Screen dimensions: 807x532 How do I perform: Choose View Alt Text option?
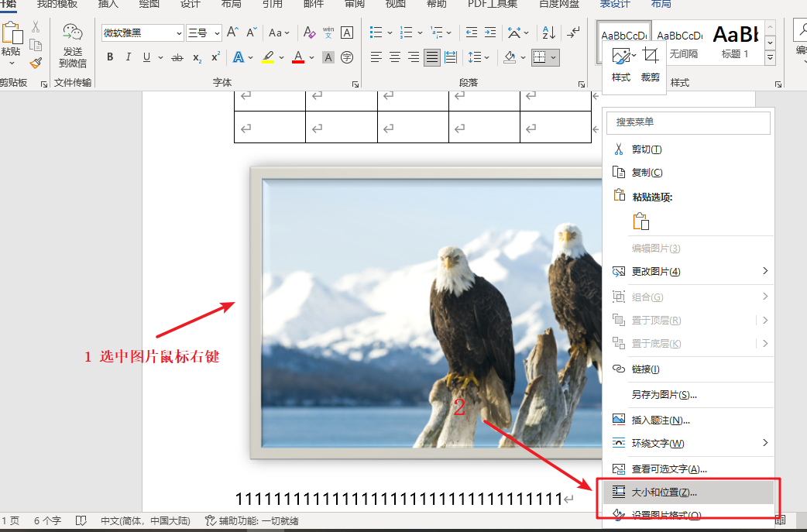(x=689, y=469)
